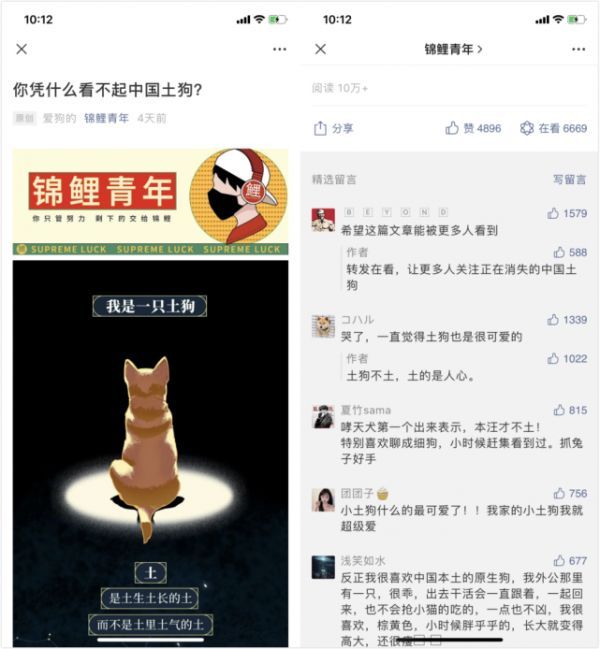Tap 写留言 to write a comment
The width and height of the screenshot is (600, 649).
pyautogui.click(x=570, y=179)
